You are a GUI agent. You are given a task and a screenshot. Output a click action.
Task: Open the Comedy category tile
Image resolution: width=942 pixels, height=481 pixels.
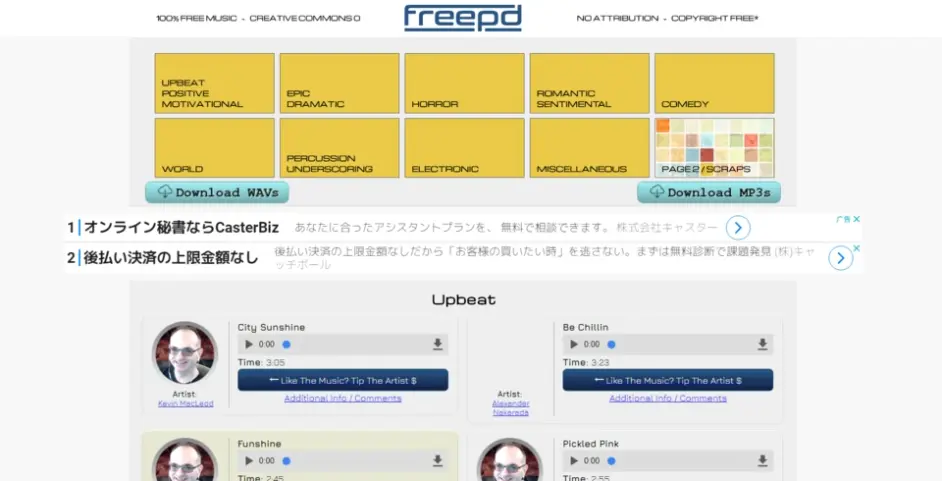[x=714, y=83]
